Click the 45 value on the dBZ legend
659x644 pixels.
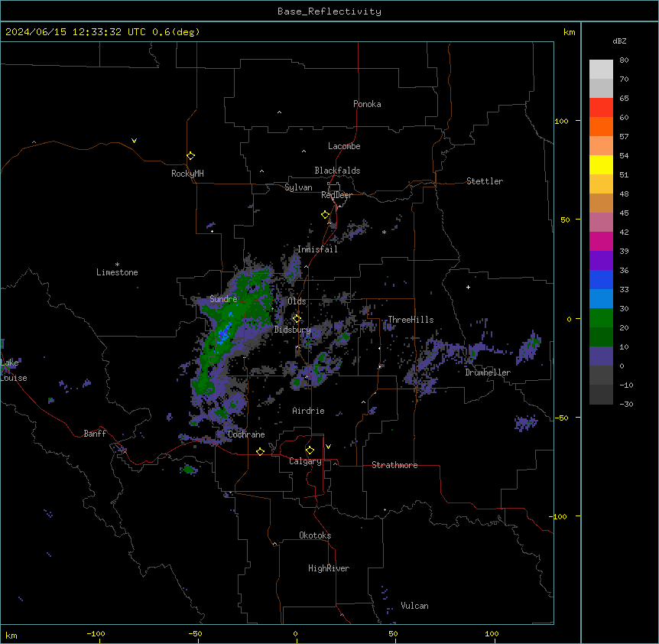coord(624,213)
